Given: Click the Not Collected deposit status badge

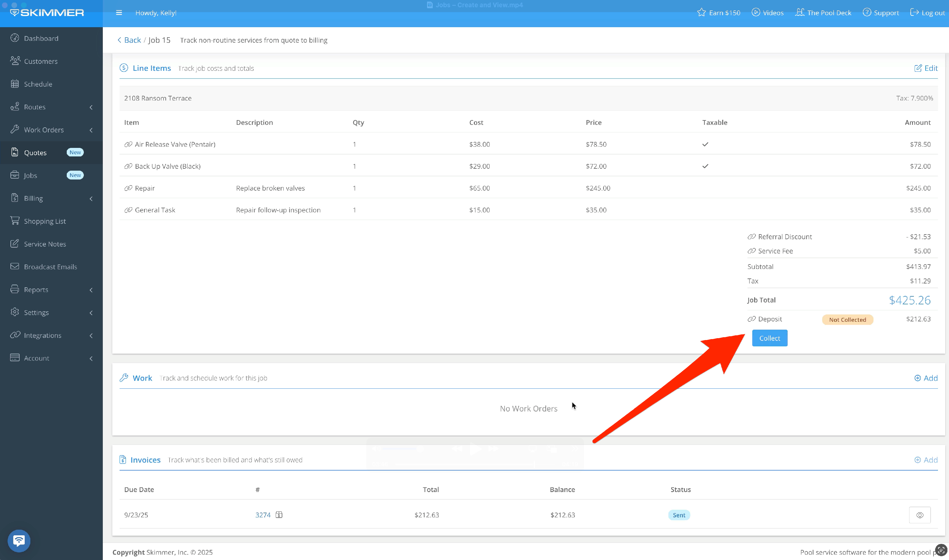Looking at the screenshot, I should click(x=847, y=320).
